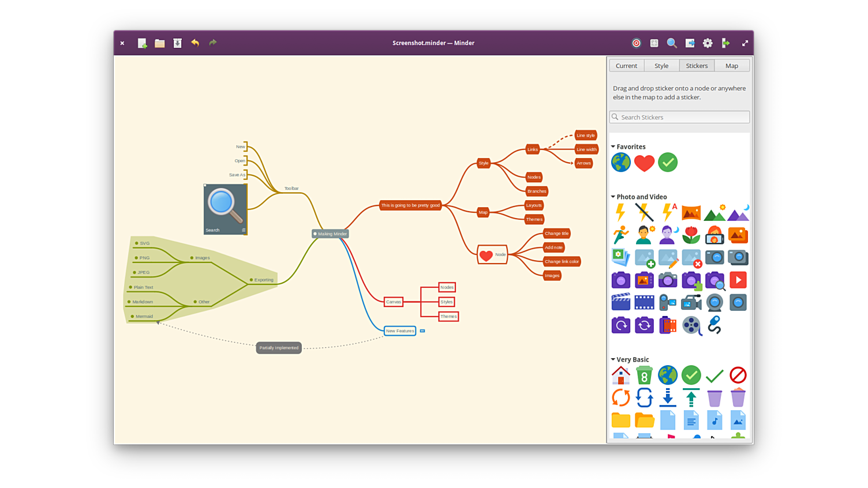Collapse the Photo and Video section

tap(613, 197)
